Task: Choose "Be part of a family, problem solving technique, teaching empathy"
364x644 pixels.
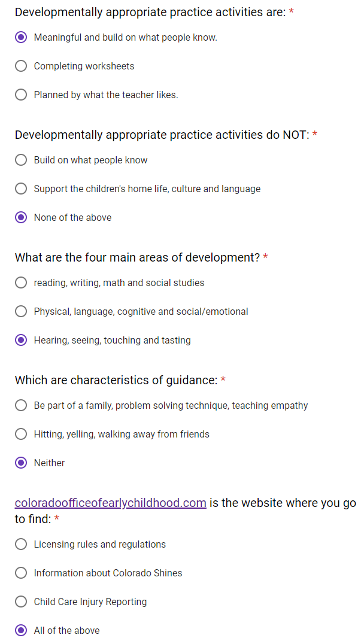Action: [21, 405]
